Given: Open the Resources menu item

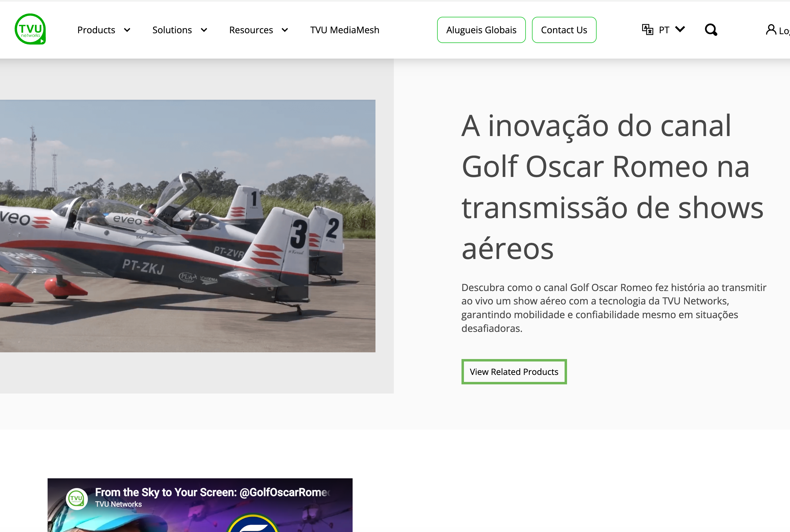Looking at the screenshot, I should point(251,30).
